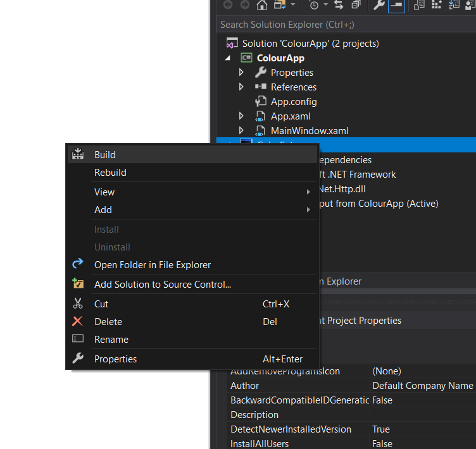
Task: Select the InstallAllUsers property row
Action: (x=299, y=443)
